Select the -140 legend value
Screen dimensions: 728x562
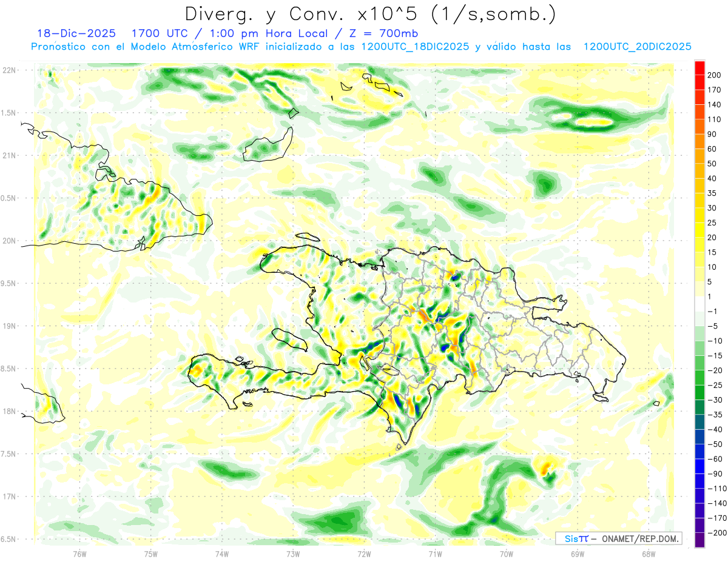click(717, 503)
